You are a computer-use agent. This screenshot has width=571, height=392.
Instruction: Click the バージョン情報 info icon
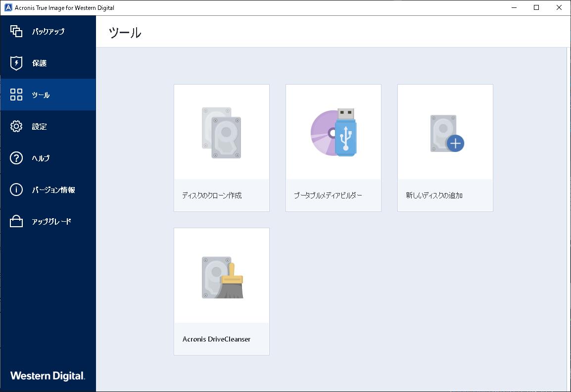tap(16, 190)
